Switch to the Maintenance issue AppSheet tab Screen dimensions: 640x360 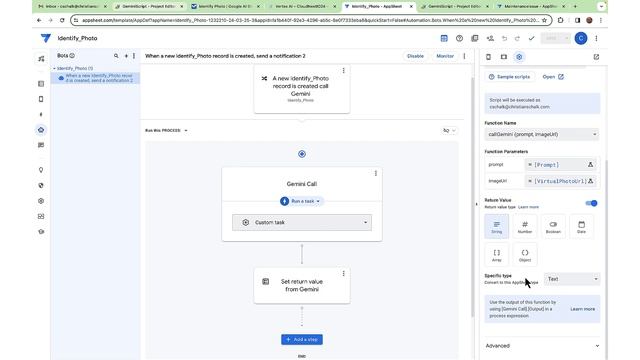point(531,7)
